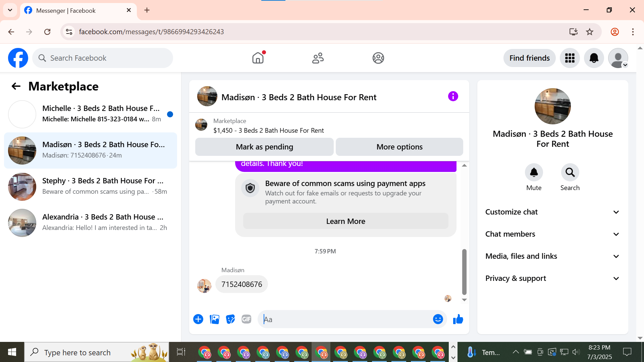Attach a photo using the image icon
Screen dimensions: 644x362
click(214, 319)
